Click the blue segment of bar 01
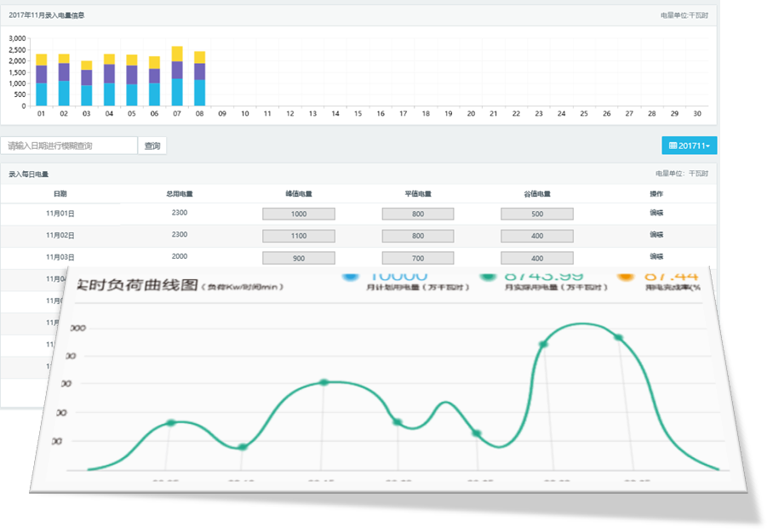The image size is (773, 532). (x=42, y=94)
